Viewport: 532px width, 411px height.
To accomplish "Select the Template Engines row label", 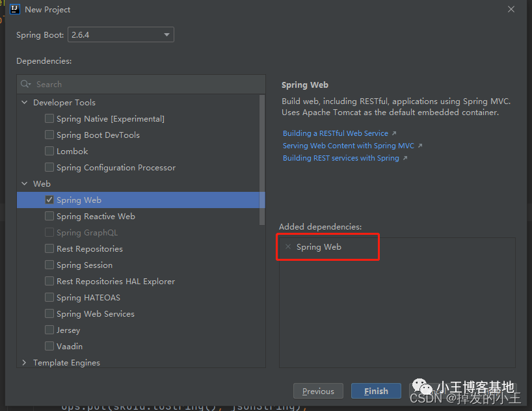I will point(66,363).
